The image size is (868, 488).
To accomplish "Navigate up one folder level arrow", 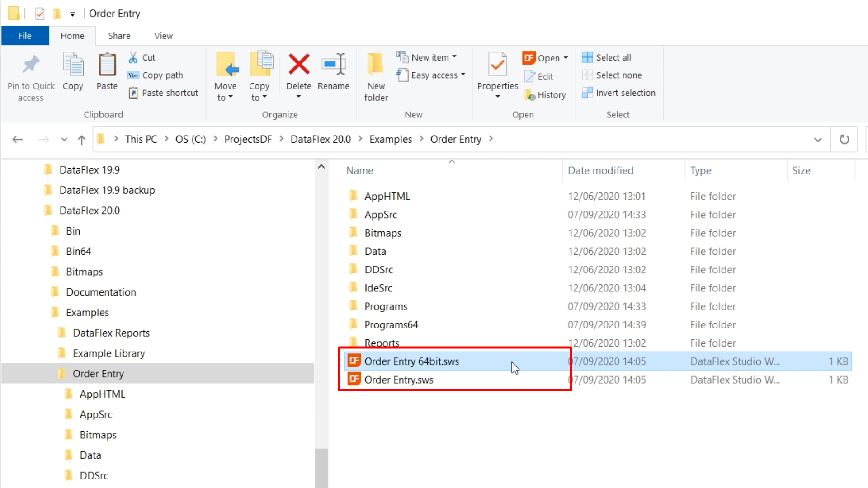I will (81, 140).
